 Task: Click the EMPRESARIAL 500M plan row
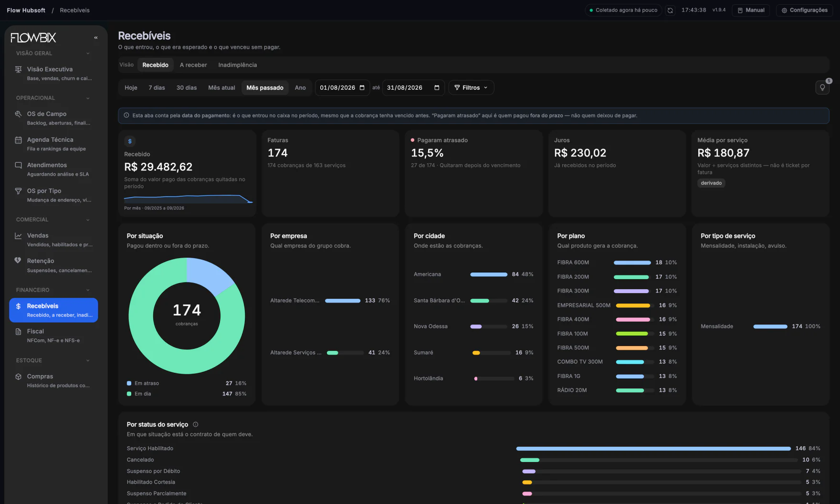tap(617, 305)
